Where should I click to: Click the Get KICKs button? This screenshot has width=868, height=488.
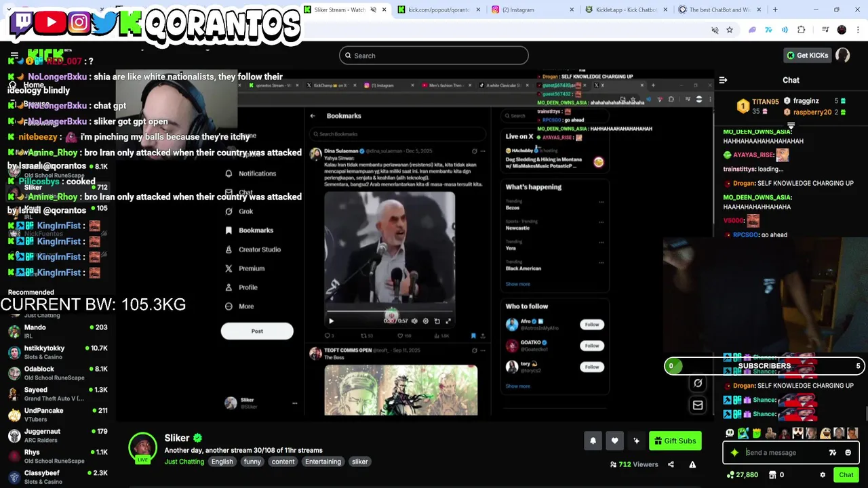pos(807,56)
